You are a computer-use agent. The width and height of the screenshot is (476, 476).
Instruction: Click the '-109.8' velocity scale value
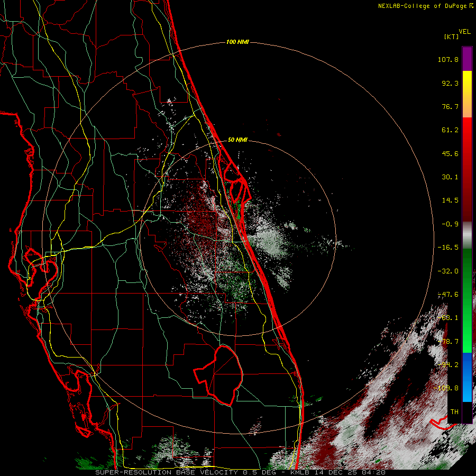tap(446, 388)
